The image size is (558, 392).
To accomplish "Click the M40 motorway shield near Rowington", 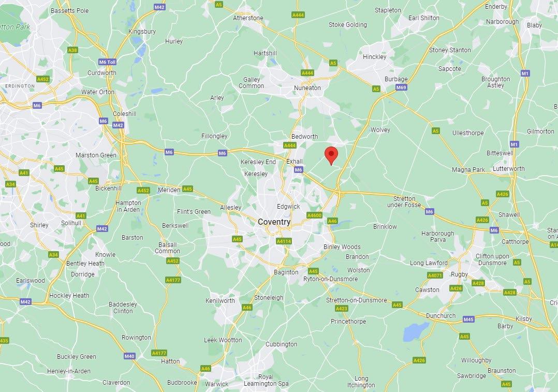I will [129, 356].
